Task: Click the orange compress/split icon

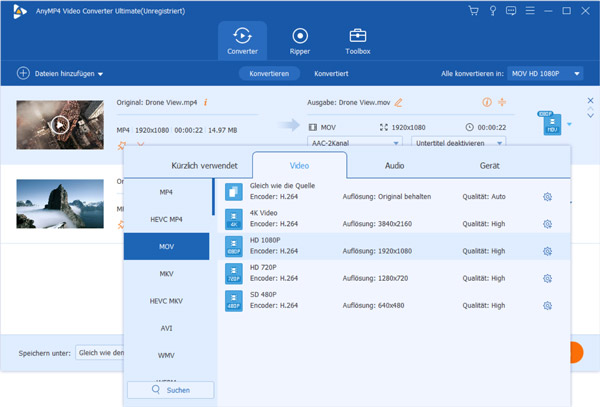Action: tap(502, 102)
